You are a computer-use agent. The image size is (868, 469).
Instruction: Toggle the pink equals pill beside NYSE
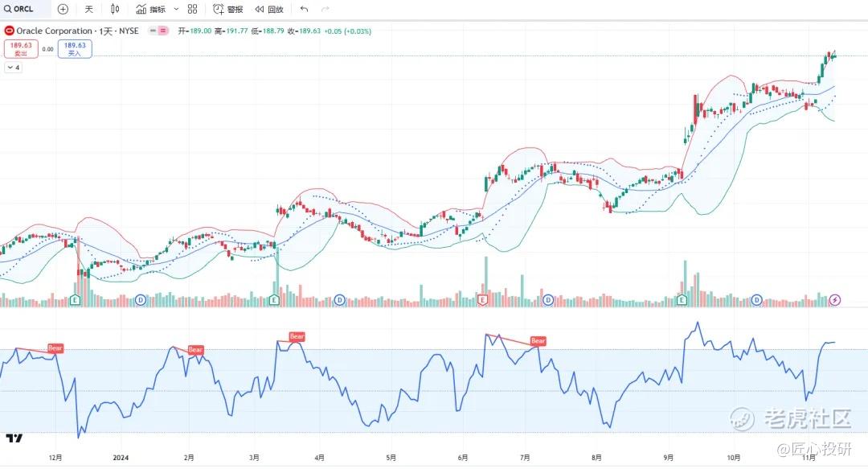[x=163, y=31]
